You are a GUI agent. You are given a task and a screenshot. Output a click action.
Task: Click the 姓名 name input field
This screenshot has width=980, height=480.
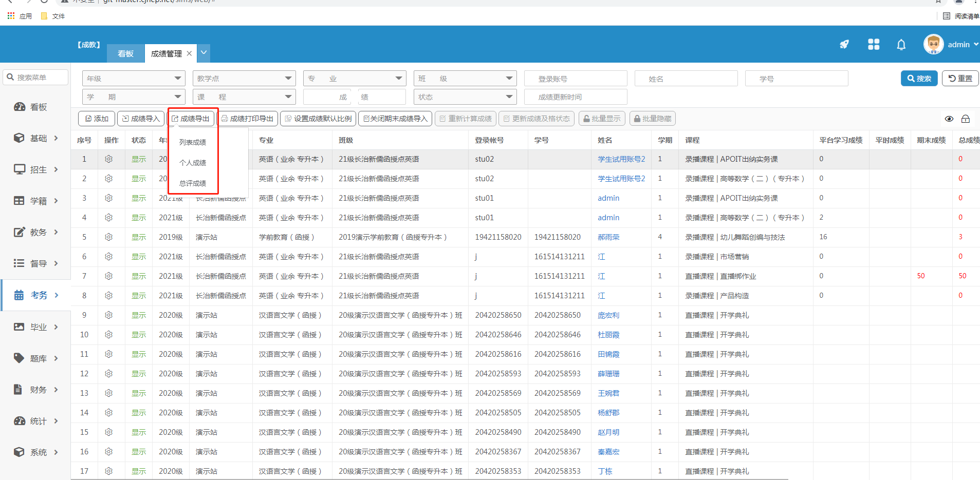[x=686, y=79]
